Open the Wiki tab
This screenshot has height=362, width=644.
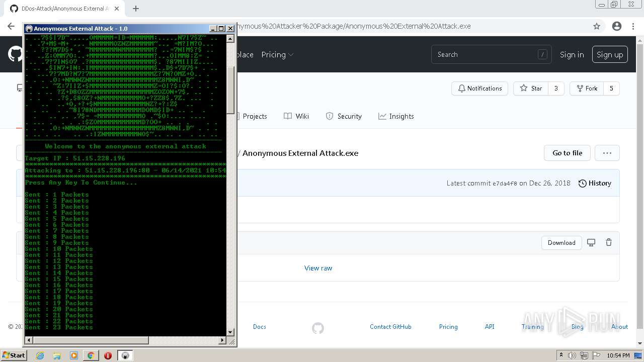pyautogui.click(x=296, y=116)
